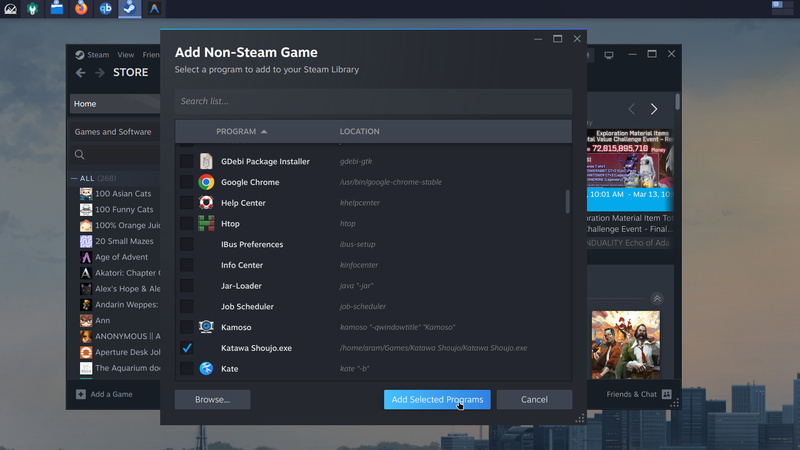Select Andarin Weppes in library list

point(127,305)
